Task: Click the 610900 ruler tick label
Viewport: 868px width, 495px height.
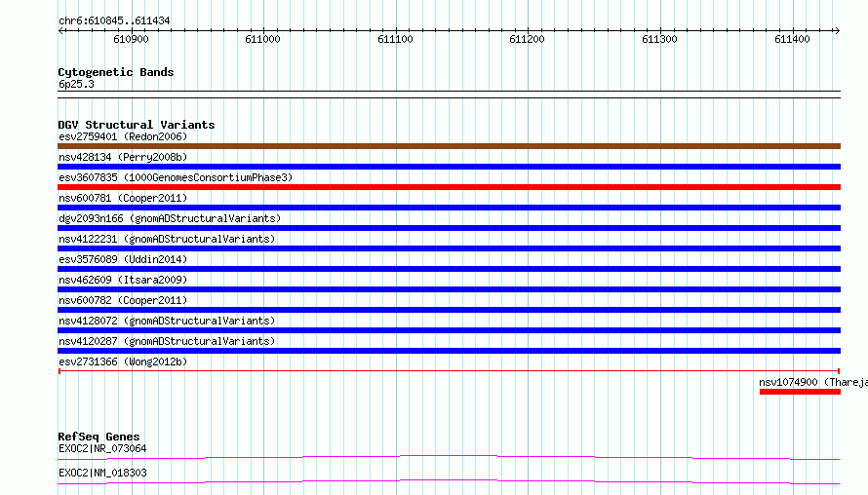Action: tap(131, 39)
